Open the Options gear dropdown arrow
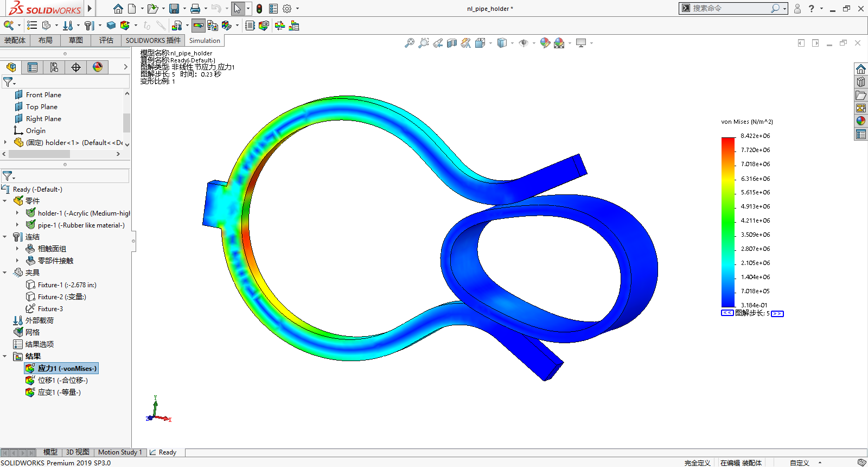Image resolution: width=868 pixels, height=467 pixels. (x=297, y=9)
